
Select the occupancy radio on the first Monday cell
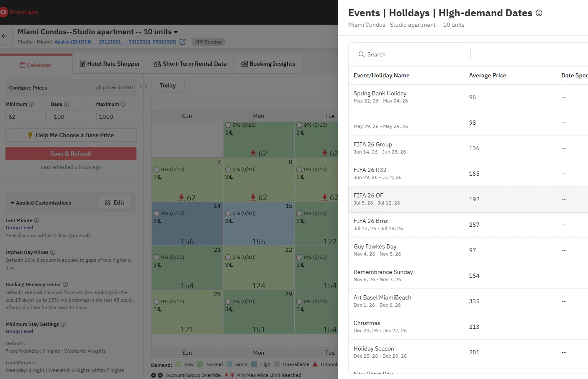tap(228, 125)
